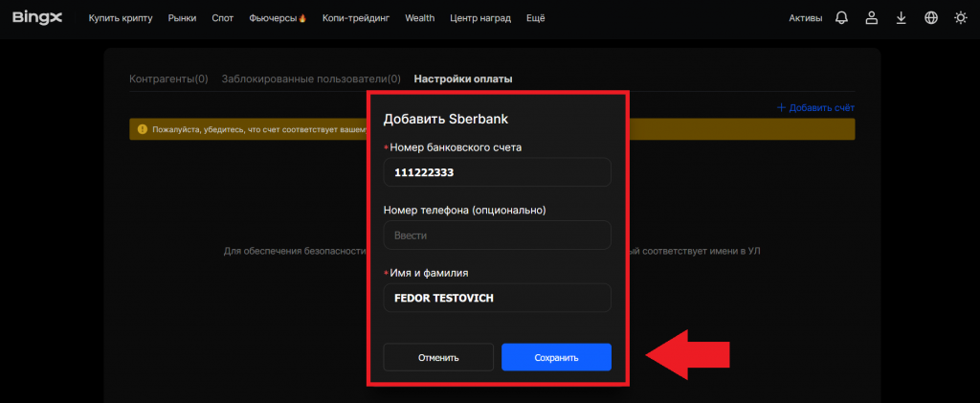Click the yellow warning banner text
This screenshot has height=403, width=980.
(x=258, y=130)
